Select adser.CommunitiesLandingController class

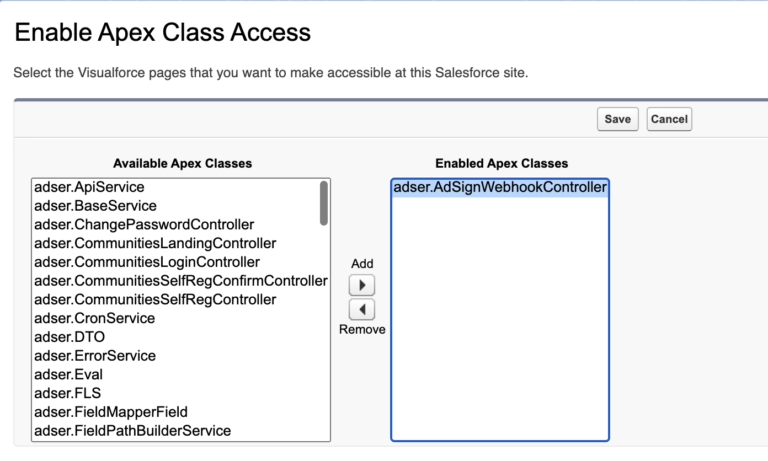pyautogui.click(x=155, y=243)
